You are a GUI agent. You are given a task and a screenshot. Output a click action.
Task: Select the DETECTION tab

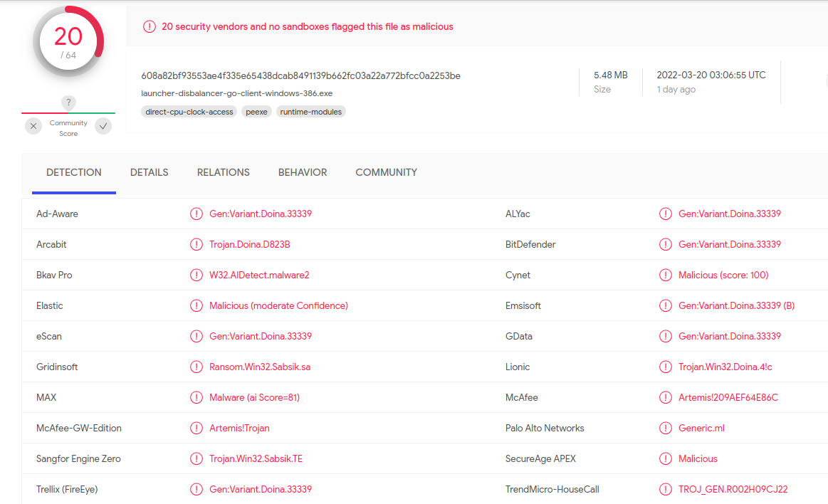[x=74, y=172]
